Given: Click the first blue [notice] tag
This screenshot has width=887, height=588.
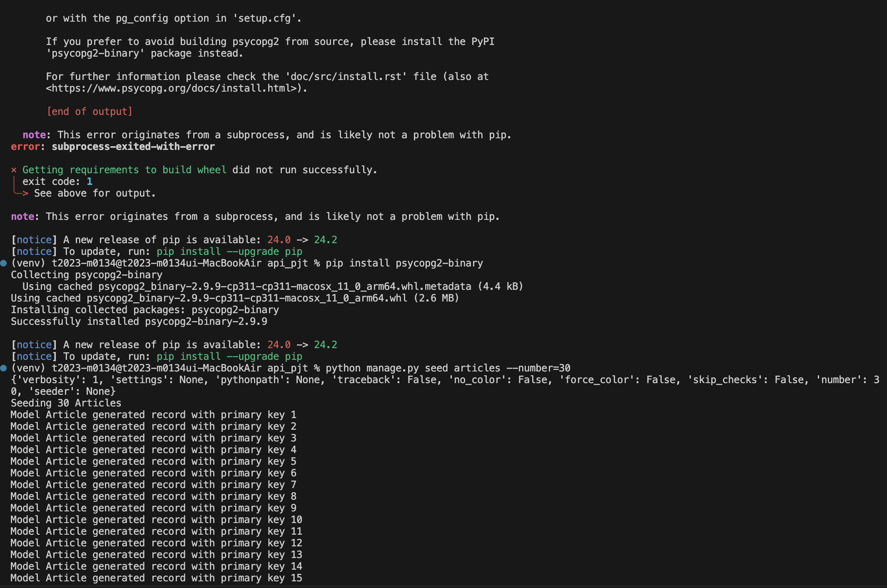Looking at the screenshot, I should 34,240.
